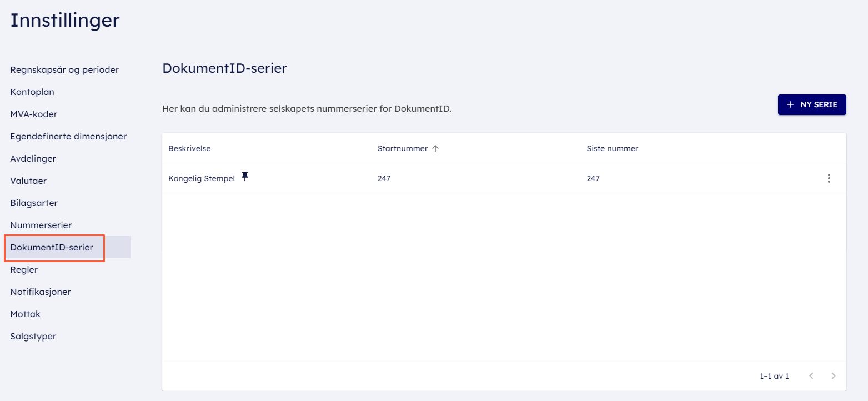
Task: Open the Regler settings page
Action: [24, 270]
